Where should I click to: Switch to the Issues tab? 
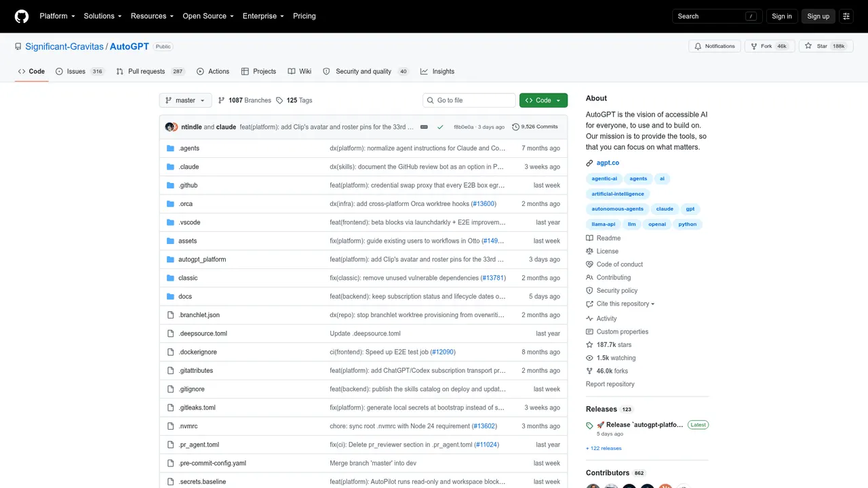click(80, 71)
